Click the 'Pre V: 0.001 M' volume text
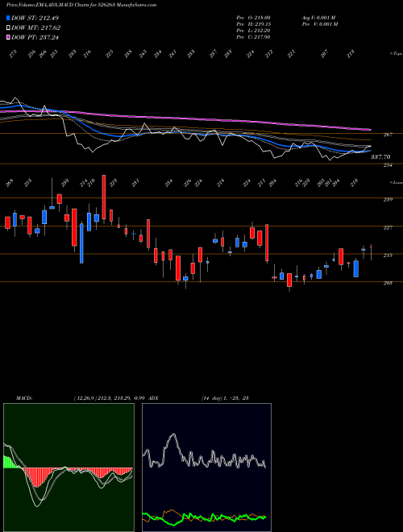The width and height of the screenshot is (403, 532). tap(319, 24)
